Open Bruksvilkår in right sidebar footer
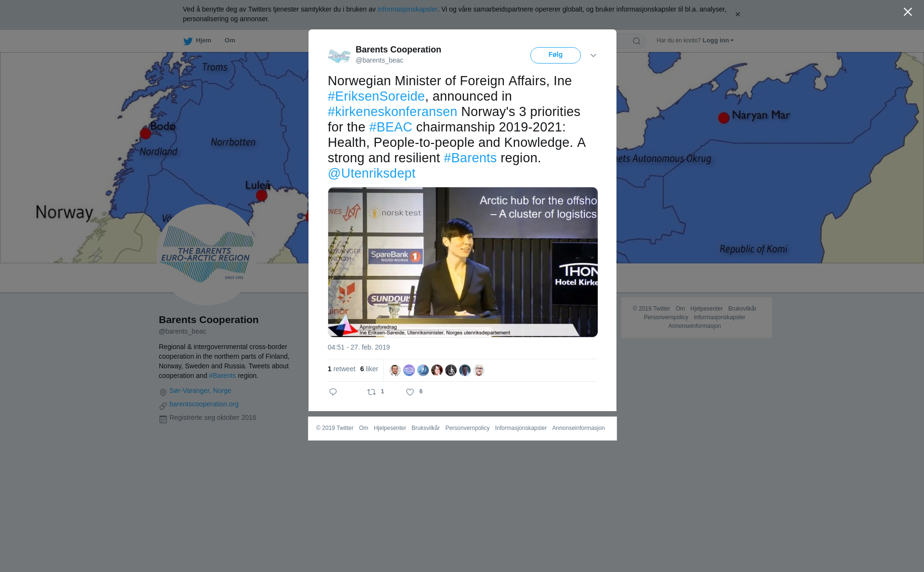 pyautogui.click(x=742, y=309)
